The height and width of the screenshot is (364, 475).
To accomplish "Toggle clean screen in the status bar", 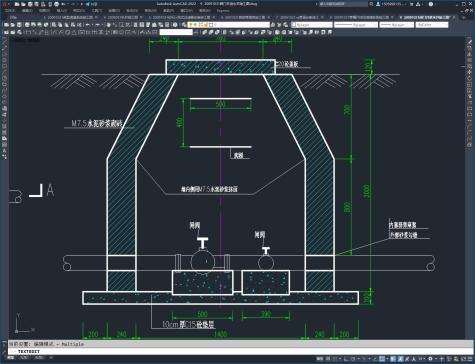I will click(463, 359).
